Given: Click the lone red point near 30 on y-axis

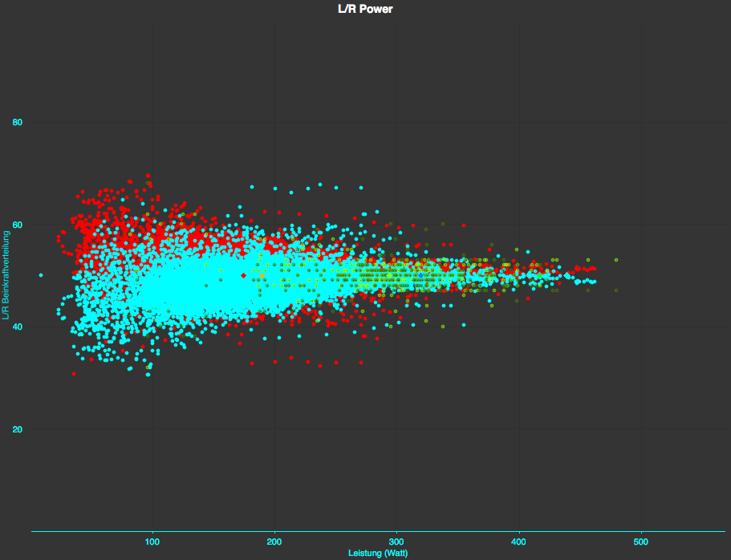Looking at the screenshot, I should pyautogui.click(x=74, y=374).
